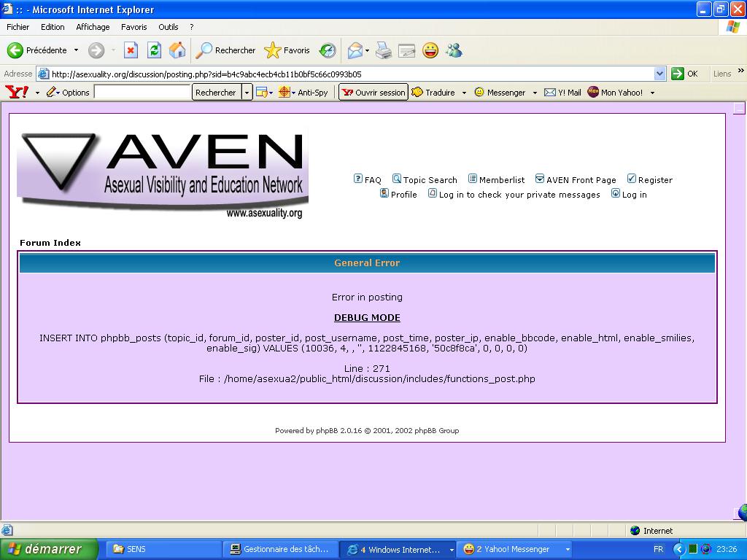The image size is (747, 560).
Task: Click the greyed-out Forward arrow
Action: click(96, 50)
